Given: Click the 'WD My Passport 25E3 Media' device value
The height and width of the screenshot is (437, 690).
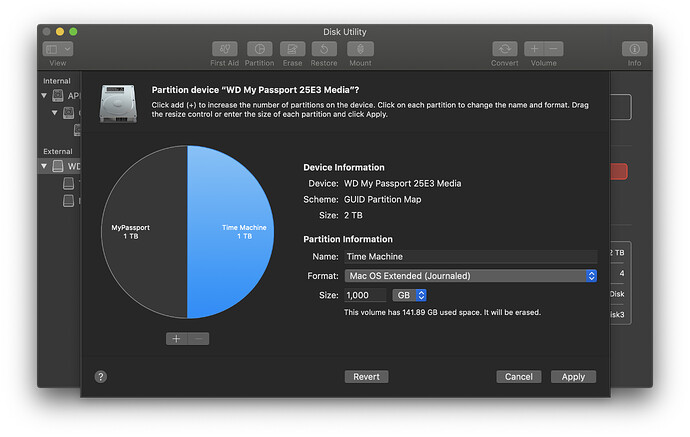Looking at the screenshot, I should click(402, 183).
